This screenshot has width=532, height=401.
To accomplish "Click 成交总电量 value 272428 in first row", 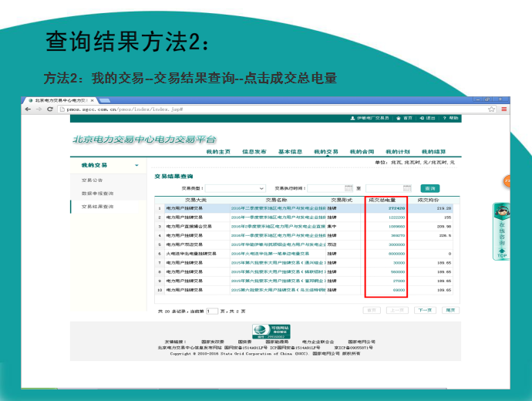I will (396, 208).
